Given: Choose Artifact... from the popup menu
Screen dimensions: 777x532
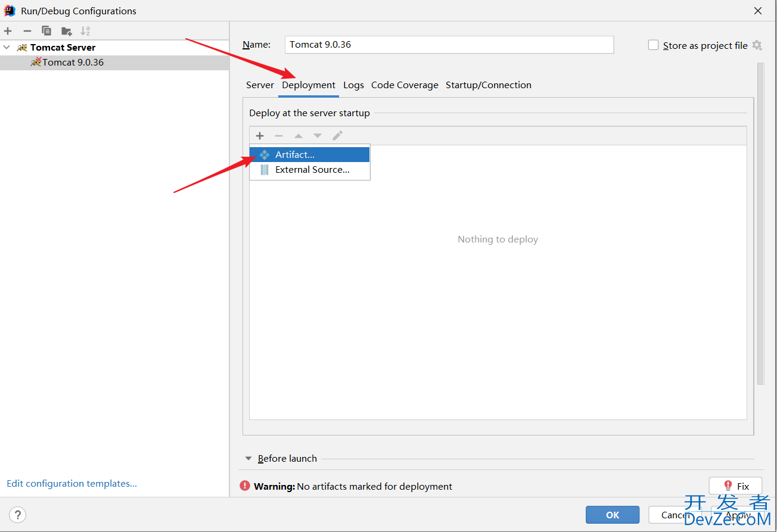Looking at the screenshot, I should 310,155.
